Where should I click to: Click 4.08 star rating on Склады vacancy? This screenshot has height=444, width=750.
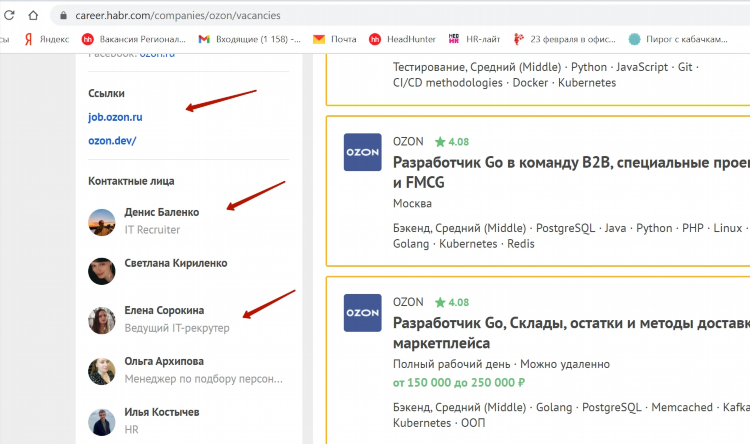pos(452,302)
